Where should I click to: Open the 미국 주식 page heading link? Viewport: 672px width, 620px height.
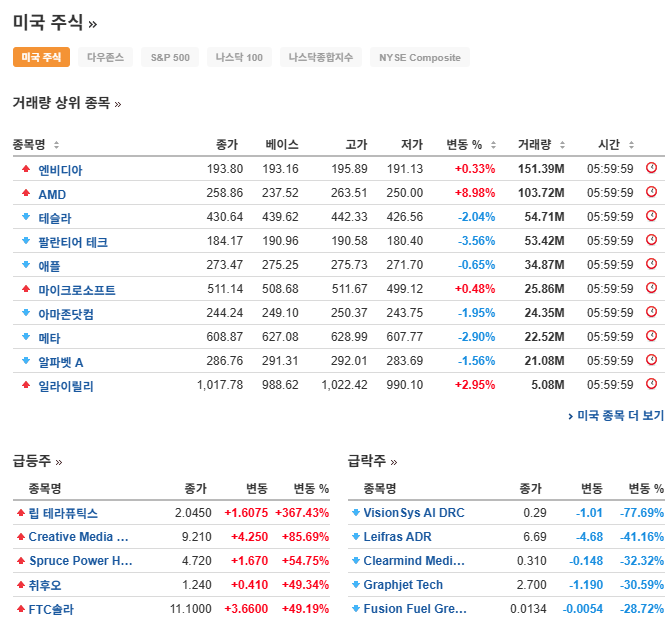[x=55, y=22]
